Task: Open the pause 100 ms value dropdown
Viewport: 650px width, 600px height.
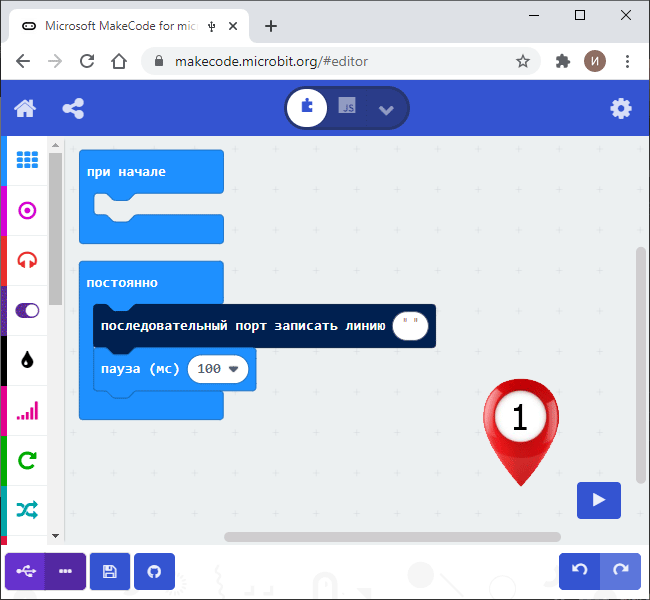Action: 218,369
